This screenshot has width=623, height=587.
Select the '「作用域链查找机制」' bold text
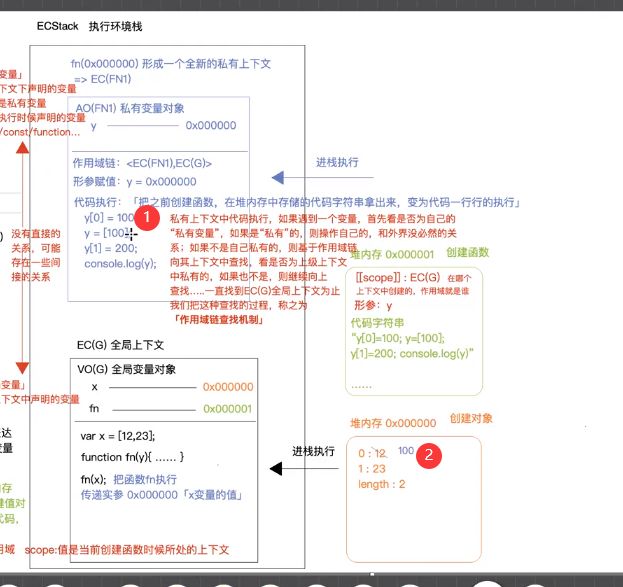(218, 320)
